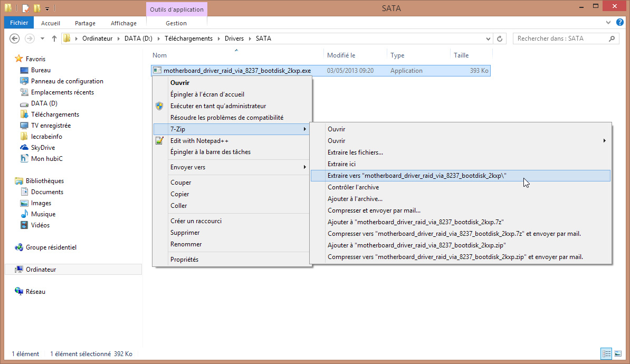
Task: Open recent locations dropdown arrow
Action: (42, 39)
